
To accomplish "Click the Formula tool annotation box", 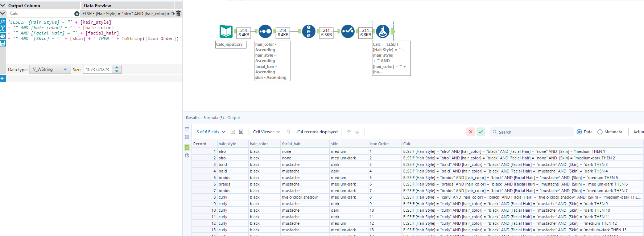I will coord(391,58).
